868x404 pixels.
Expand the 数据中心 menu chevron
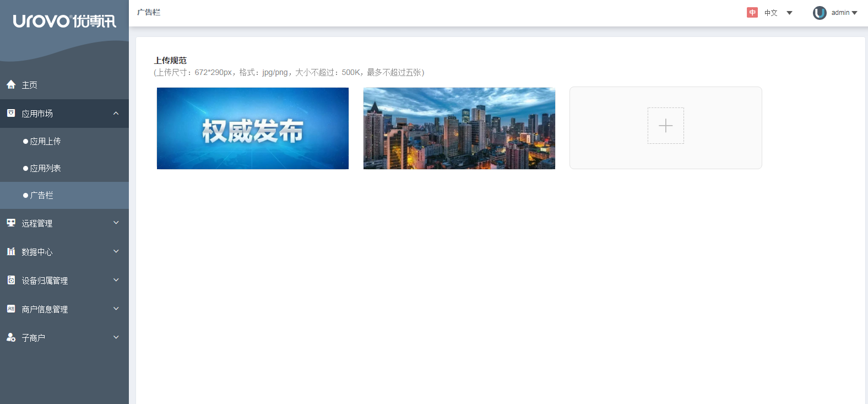coord(116,251)
